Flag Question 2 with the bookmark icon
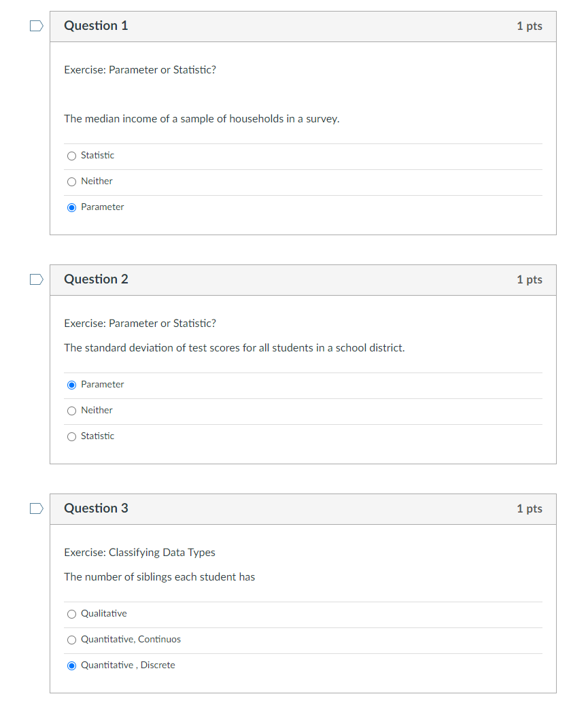The image size is (588, 709). click(x=36, y=279)
